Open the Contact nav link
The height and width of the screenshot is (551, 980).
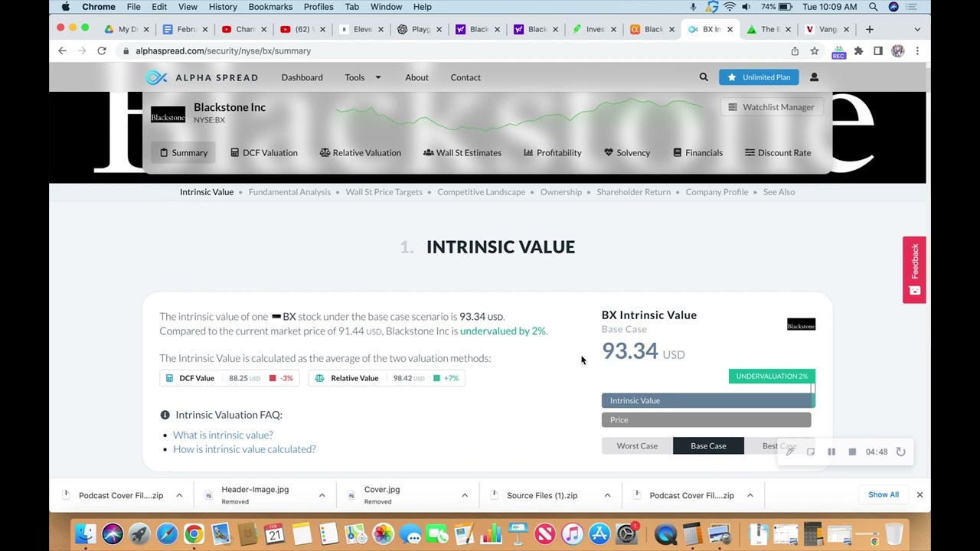[x=465, y=77]
